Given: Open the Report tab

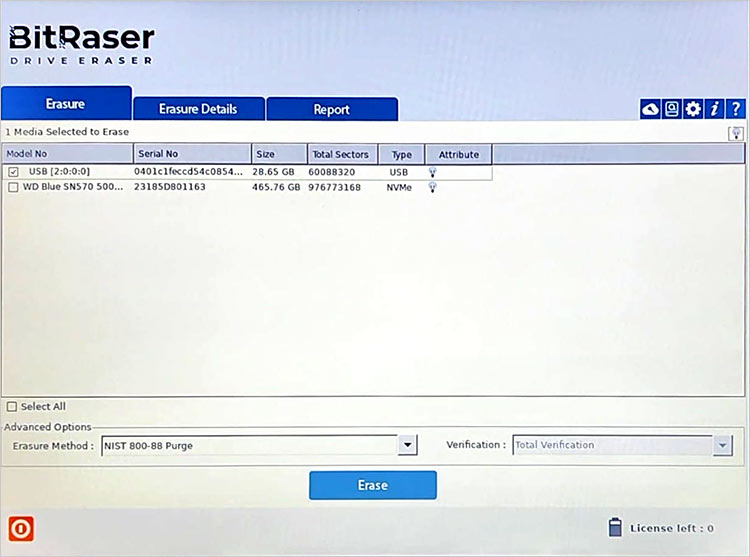Looking at the screenshot, I should tap(332, 109).
